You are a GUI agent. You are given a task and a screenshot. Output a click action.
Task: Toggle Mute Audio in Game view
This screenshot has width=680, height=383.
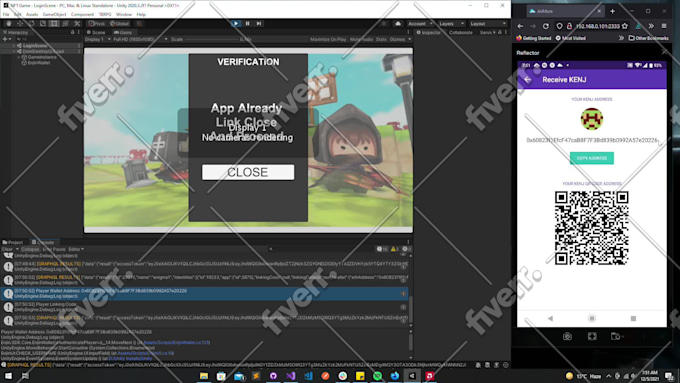(361, 39)
